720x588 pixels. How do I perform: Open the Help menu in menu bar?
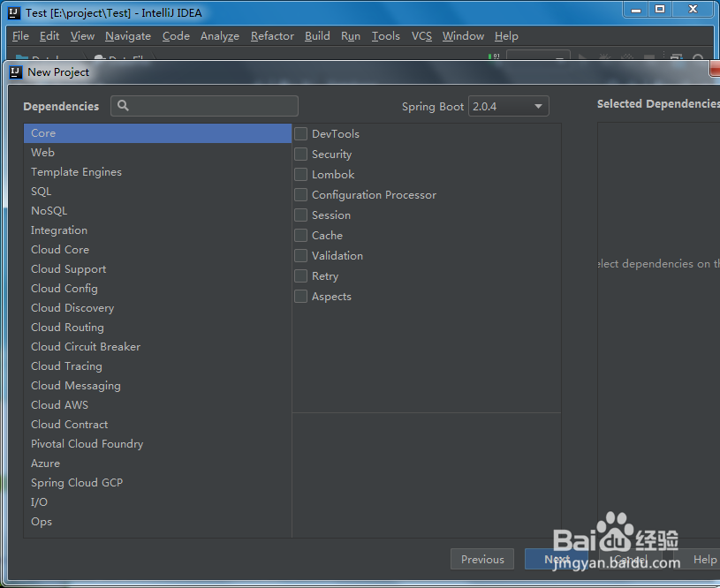click(506, 36)
